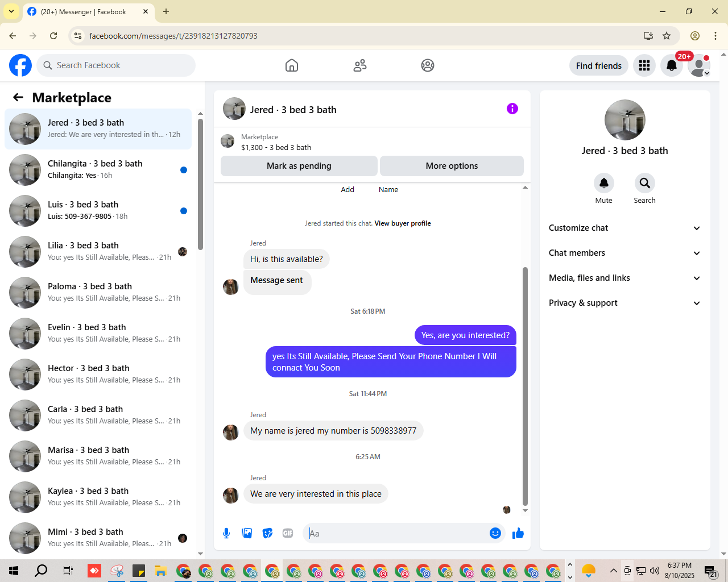Mute the Jered conversation
Viewport: 728px width, 582px height.
pos(604,183)
